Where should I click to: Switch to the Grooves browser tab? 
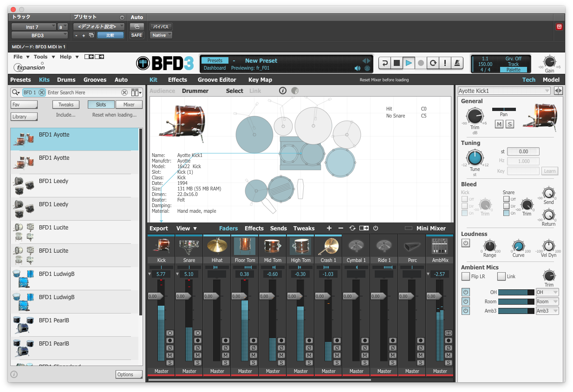(95, 80)
